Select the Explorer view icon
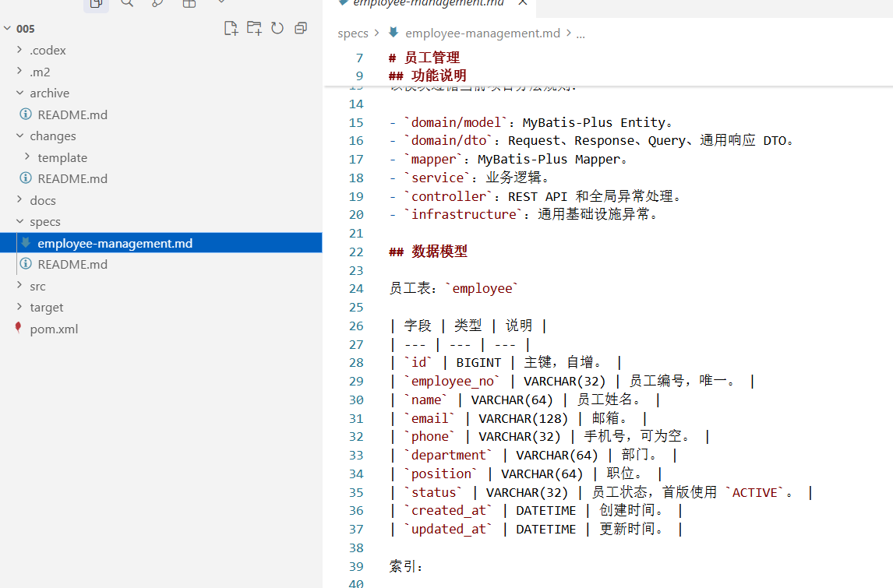893x588 pixels. pyautogui.click(x=97, y=3)
